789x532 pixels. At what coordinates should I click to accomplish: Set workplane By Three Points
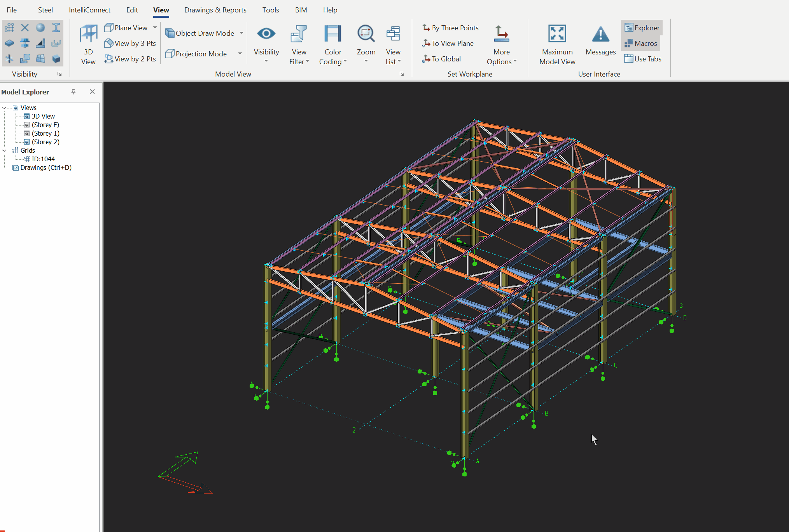(450, 28)
